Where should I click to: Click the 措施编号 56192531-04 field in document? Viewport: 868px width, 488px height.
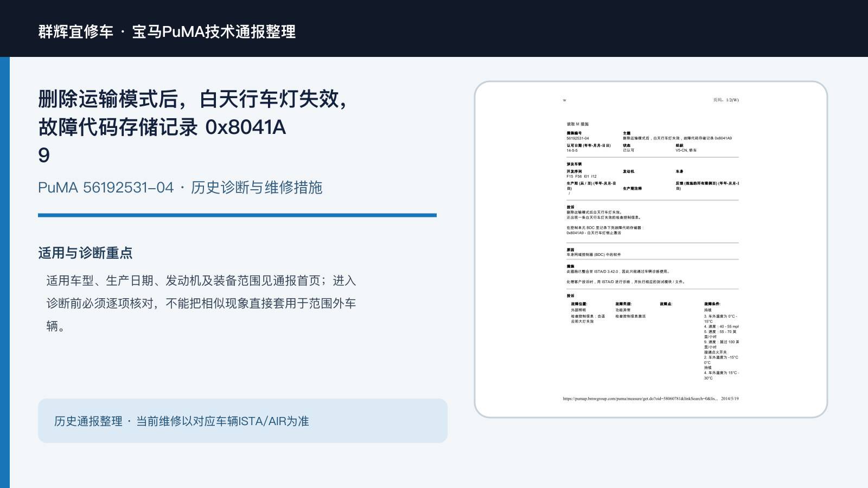(578, 136)
